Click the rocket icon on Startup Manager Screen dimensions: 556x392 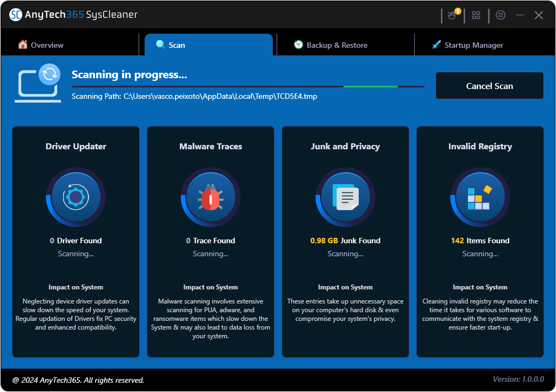(x=436, y=45)
